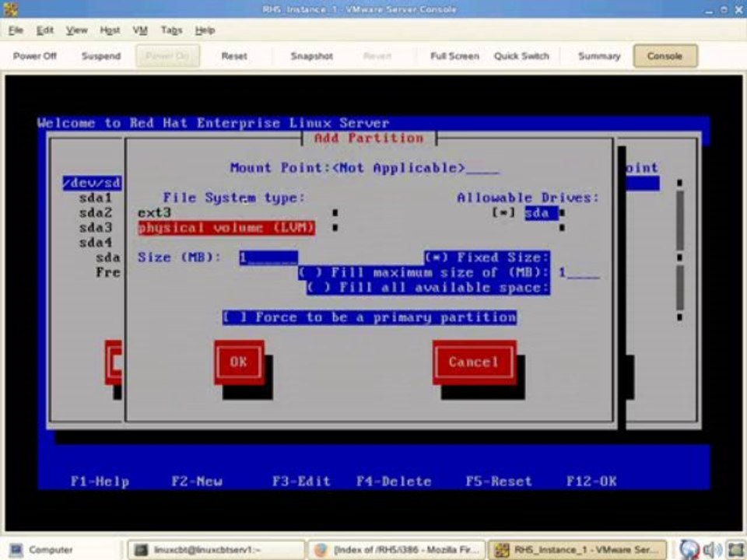
Task: Click the search magnifier tray icon
Action: [x=689, y=550]
